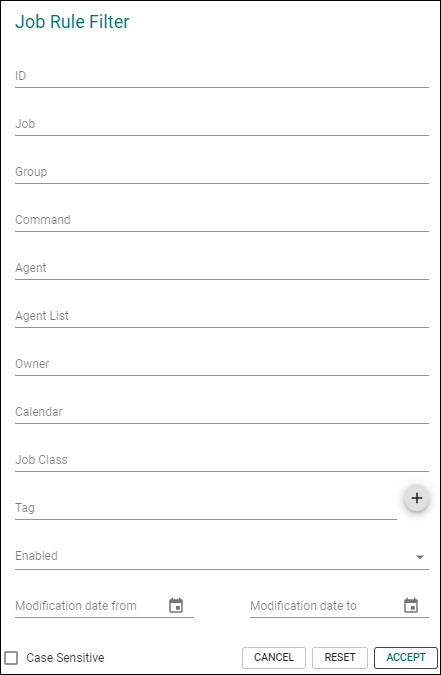This screenshot has width=441, height=675.
Task: Click the Cancel button
Action: point(274,657)
